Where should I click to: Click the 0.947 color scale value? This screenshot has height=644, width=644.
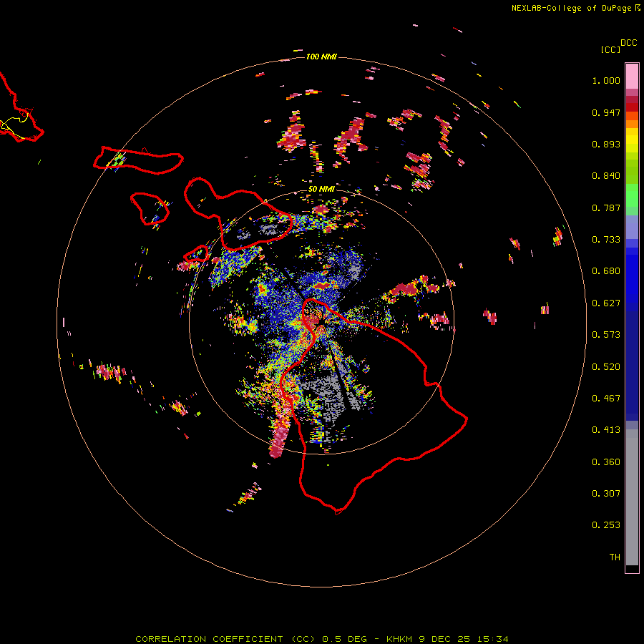click(606, 112)
